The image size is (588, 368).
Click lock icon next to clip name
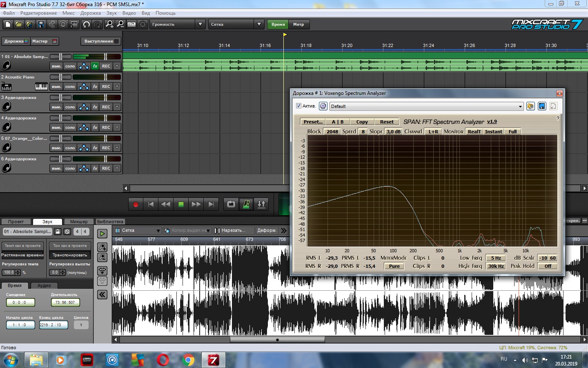click(x=58, y=231)
